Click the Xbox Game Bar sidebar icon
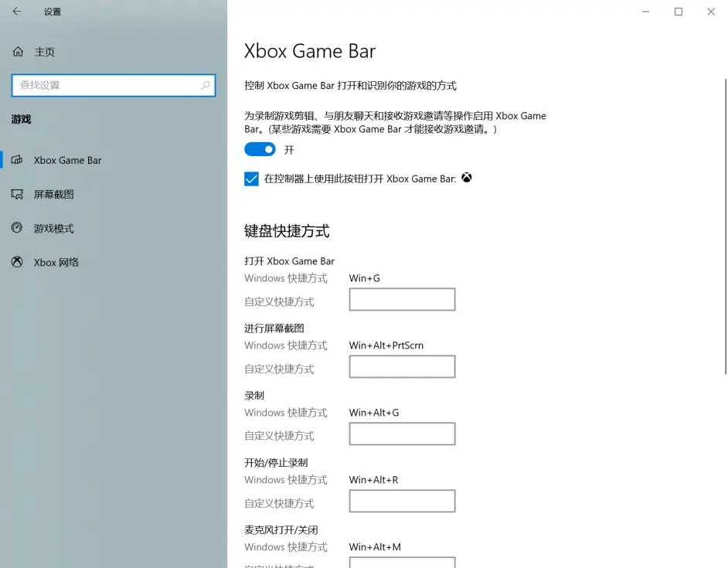The height and width of the screenshot is (568, 728). pyautogui.click(x=17, y=160)
